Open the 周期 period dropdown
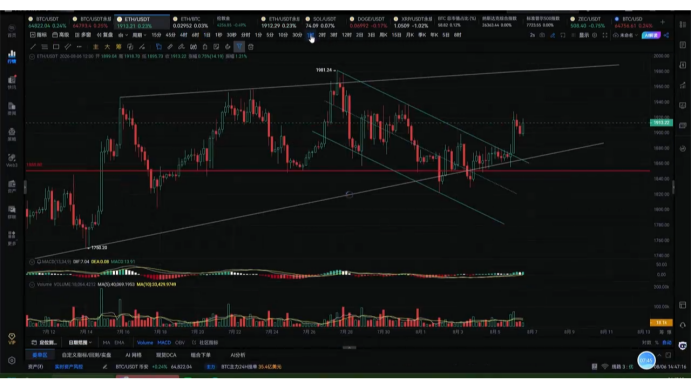Viewport: 692px width, 389px height. point(139,35)
